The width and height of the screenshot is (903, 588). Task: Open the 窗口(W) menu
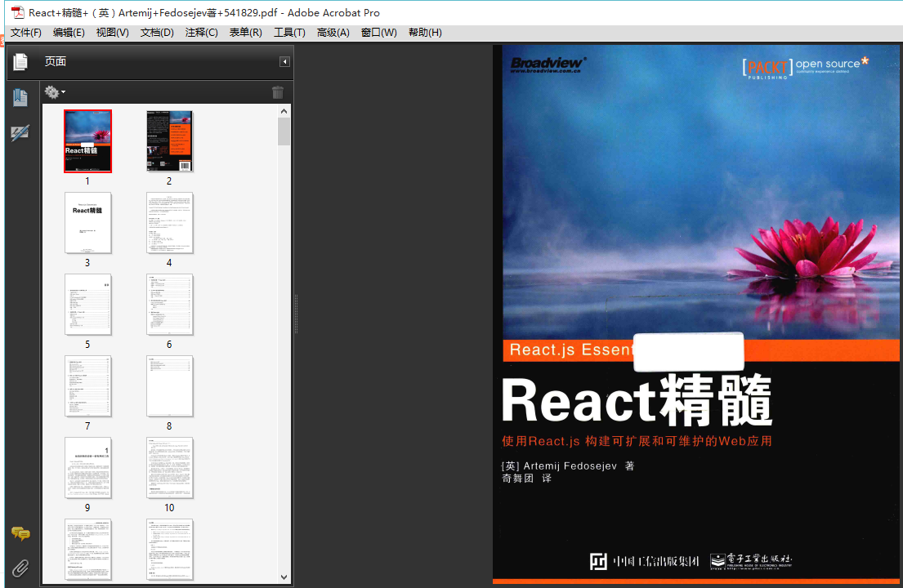(x=378, y=32)
